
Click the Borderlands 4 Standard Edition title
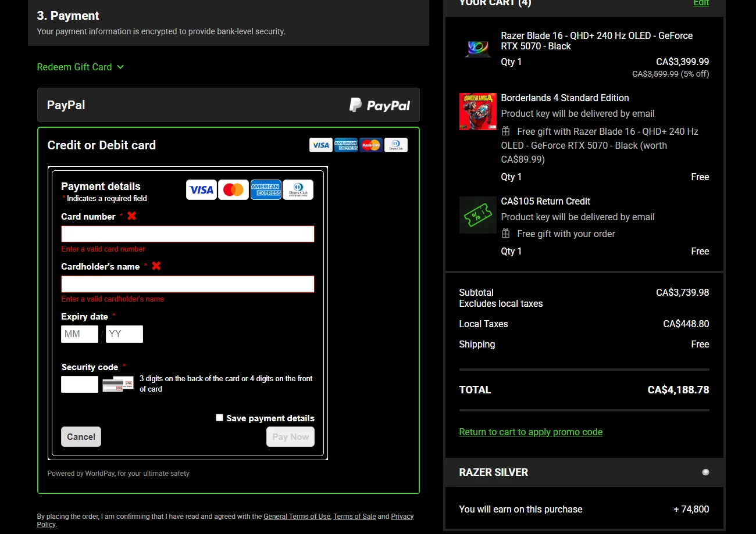(x=565, y=98)
